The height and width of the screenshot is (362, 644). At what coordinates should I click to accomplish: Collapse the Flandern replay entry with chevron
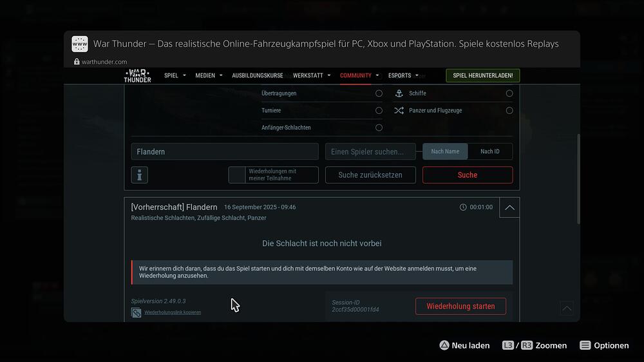click(509, 207)
